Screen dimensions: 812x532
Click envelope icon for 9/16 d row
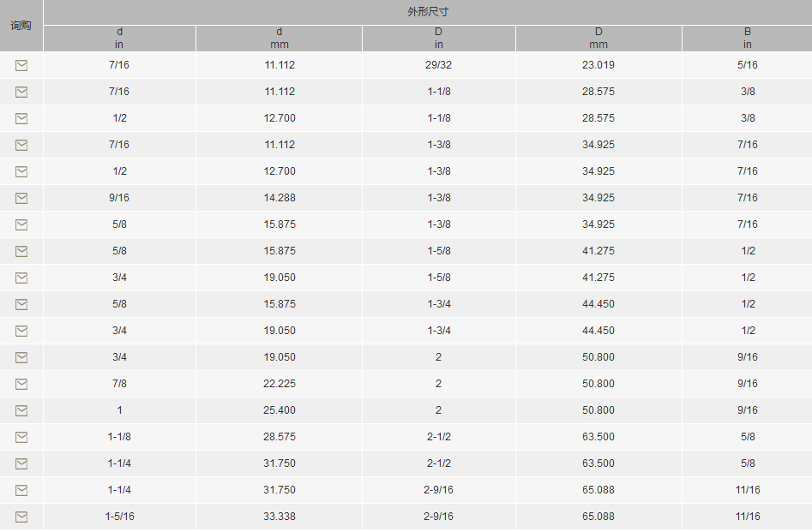click(x=21, y=198)
